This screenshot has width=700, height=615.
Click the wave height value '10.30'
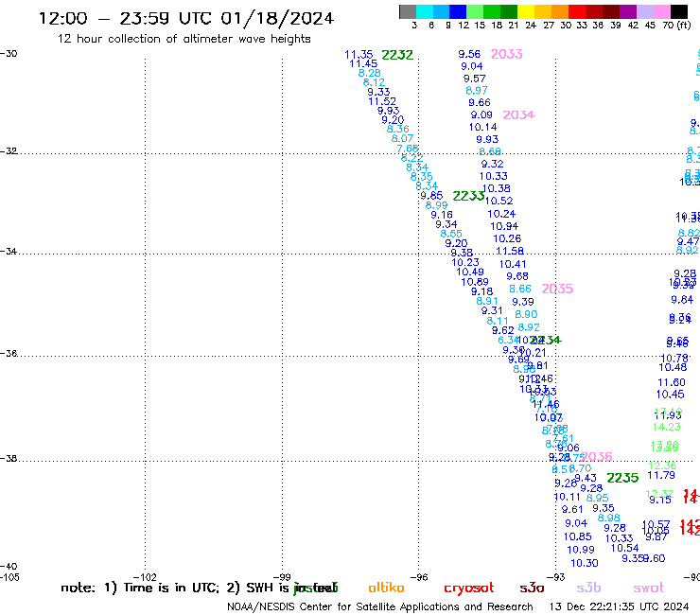tap(585, 563)
